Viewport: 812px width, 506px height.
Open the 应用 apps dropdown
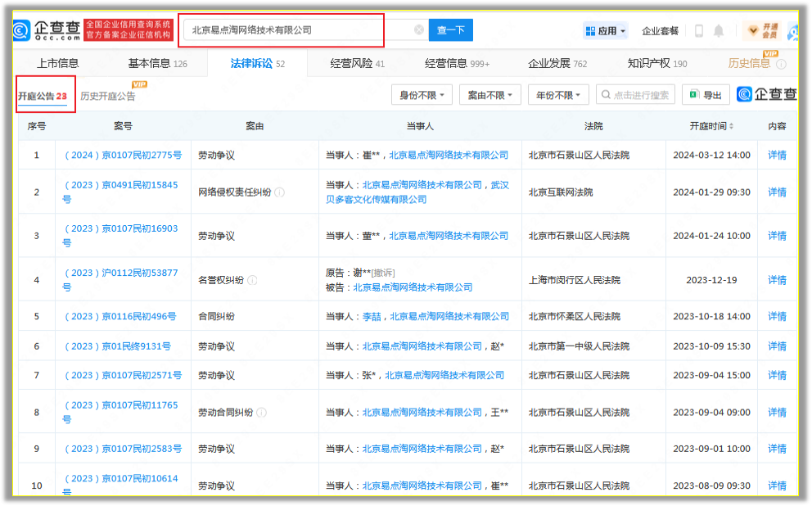pos(605,31)
